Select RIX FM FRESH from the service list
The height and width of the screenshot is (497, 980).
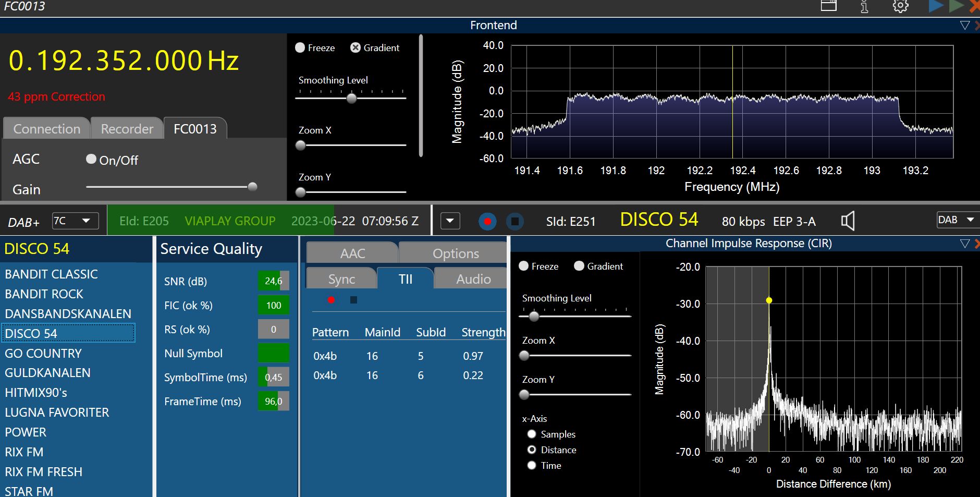[44, 471]
